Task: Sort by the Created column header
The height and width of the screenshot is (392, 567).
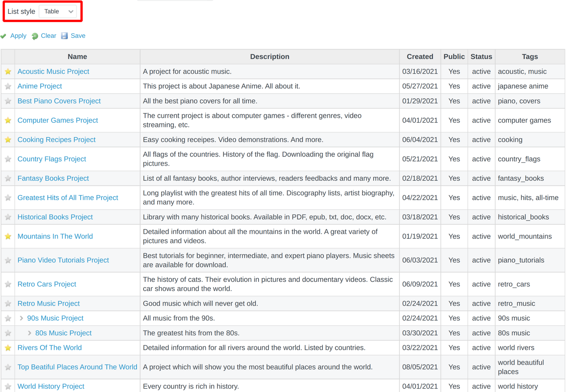Action: coord(420,57)
